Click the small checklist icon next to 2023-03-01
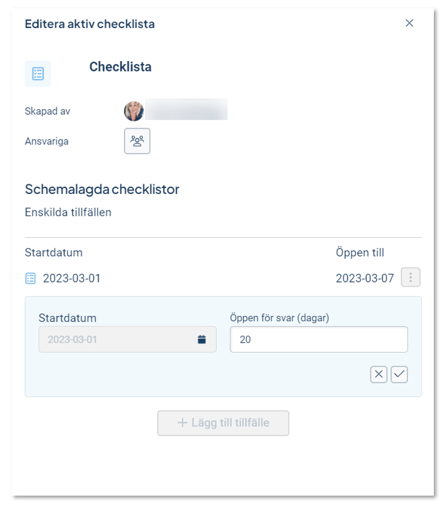Viewport: 447px width, 506px height. tap(30, 278)
